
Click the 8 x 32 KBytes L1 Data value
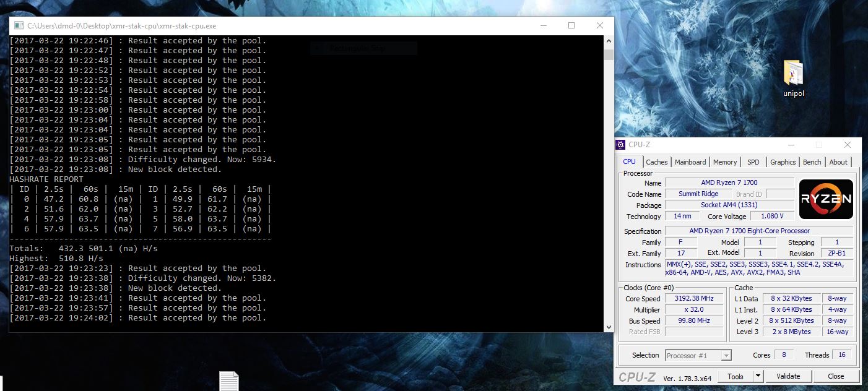791,298
